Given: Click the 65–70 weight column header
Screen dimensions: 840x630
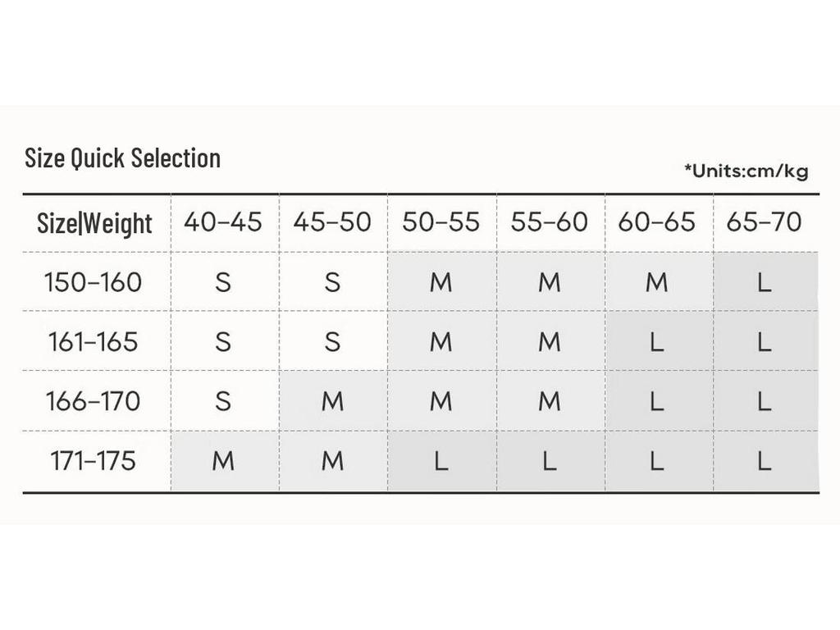Looking at the screenshot, I should click(765, 222).
